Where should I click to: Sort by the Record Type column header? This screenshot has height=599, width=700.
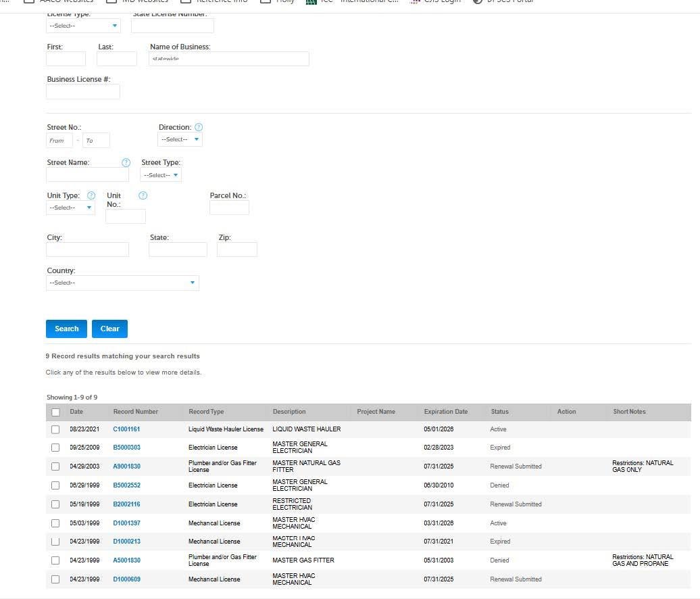206,412
